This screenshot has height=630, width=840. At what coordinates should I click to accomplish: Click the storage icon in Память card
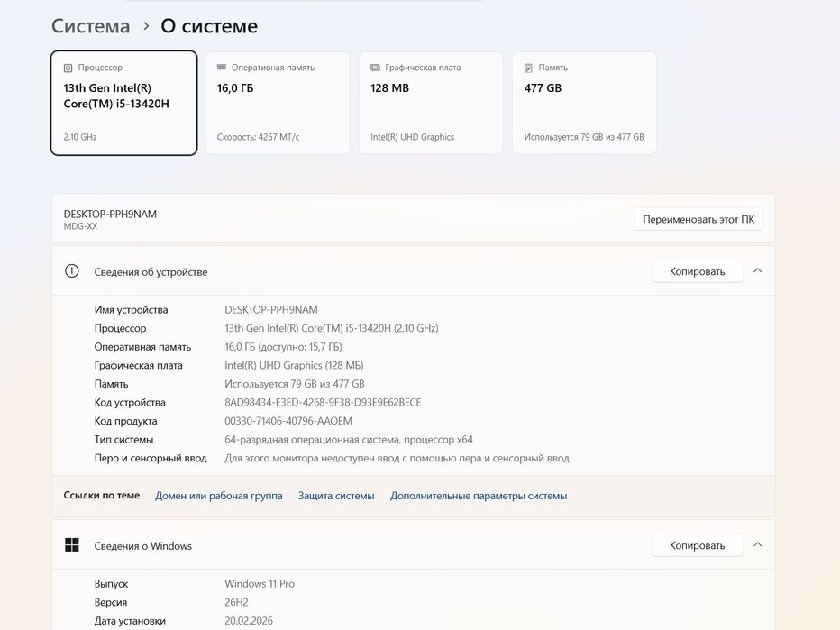[x=528, y=68]
